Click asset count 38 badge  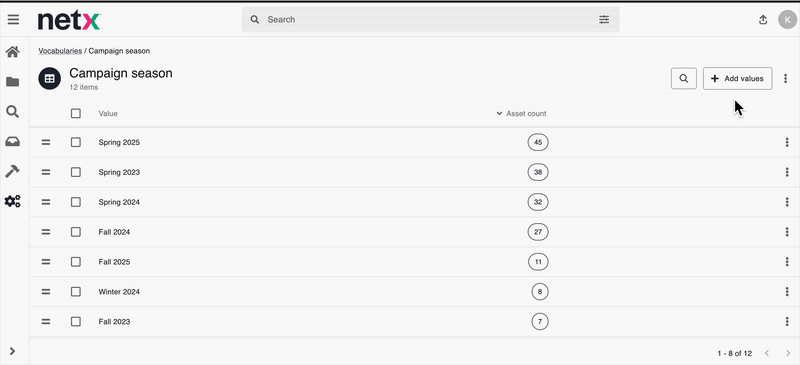click(x=538, y=173)
